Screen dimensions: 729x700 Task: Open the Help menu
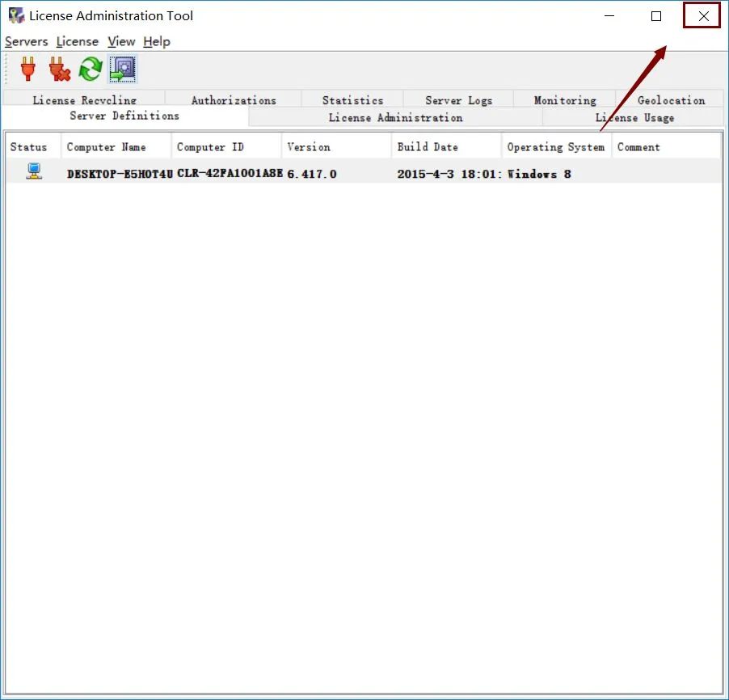(x=157, y=41)
